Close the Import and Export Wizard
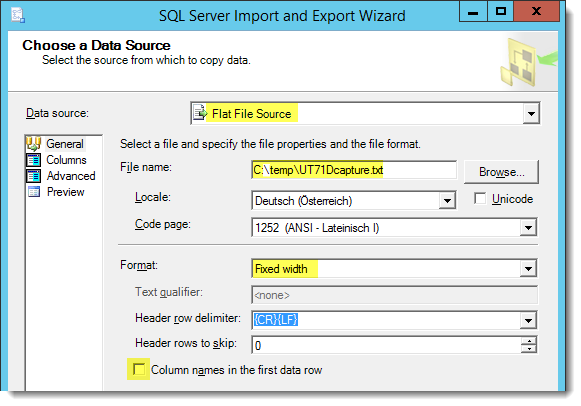Viewport: 581px width, 406px height. (x=536, y=12)
